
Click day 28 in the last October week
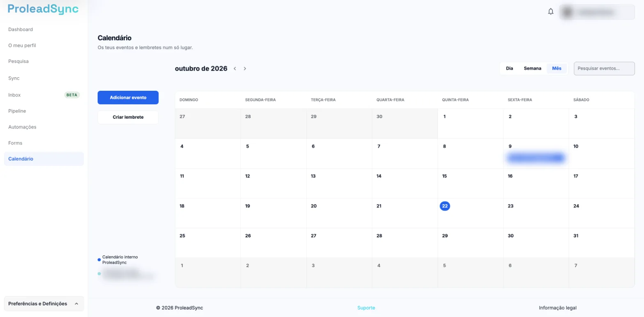coord(405,243)
